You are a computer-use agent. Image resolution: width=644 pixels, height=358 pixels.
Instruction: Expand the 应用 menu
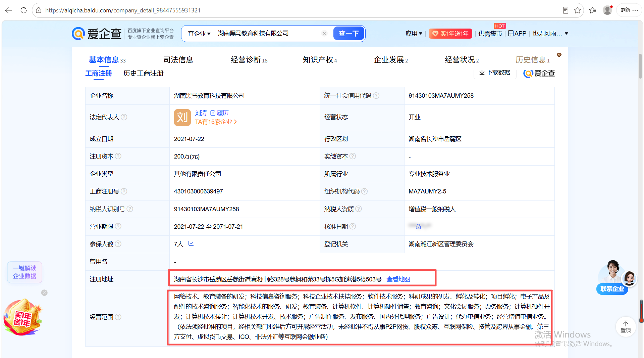pos(414,34)
